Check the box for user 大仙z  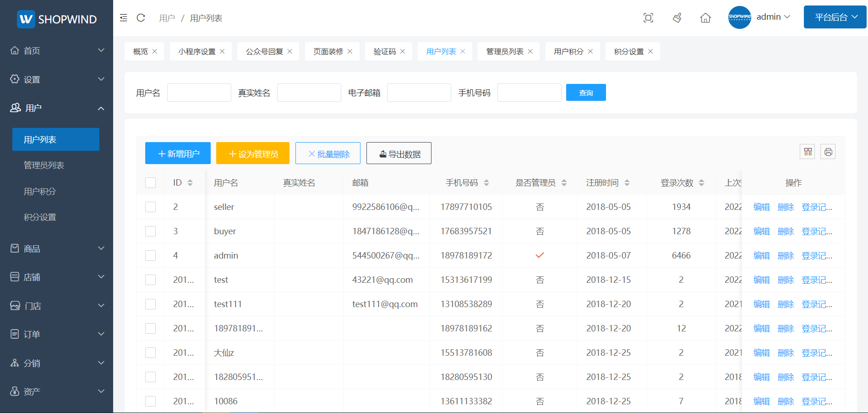point(150,353)
